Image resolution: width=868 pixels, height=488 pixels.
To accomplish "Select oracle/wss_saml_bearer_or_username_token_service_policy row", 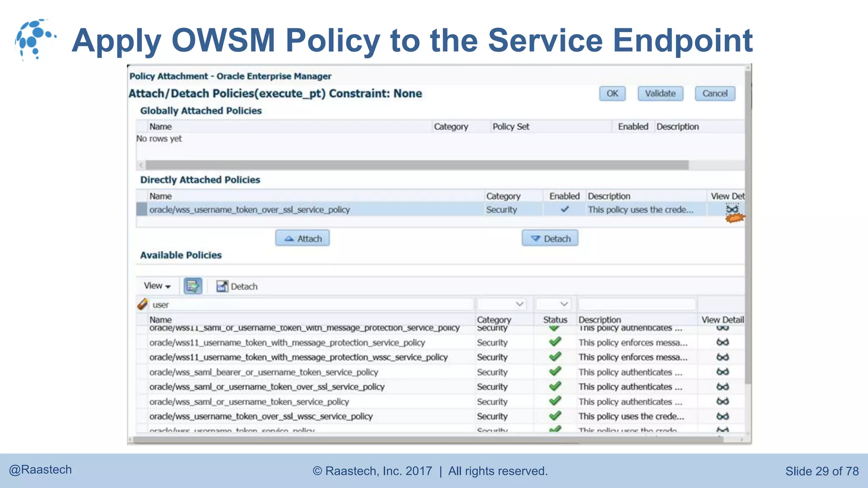I will click(x=440, y=372).
